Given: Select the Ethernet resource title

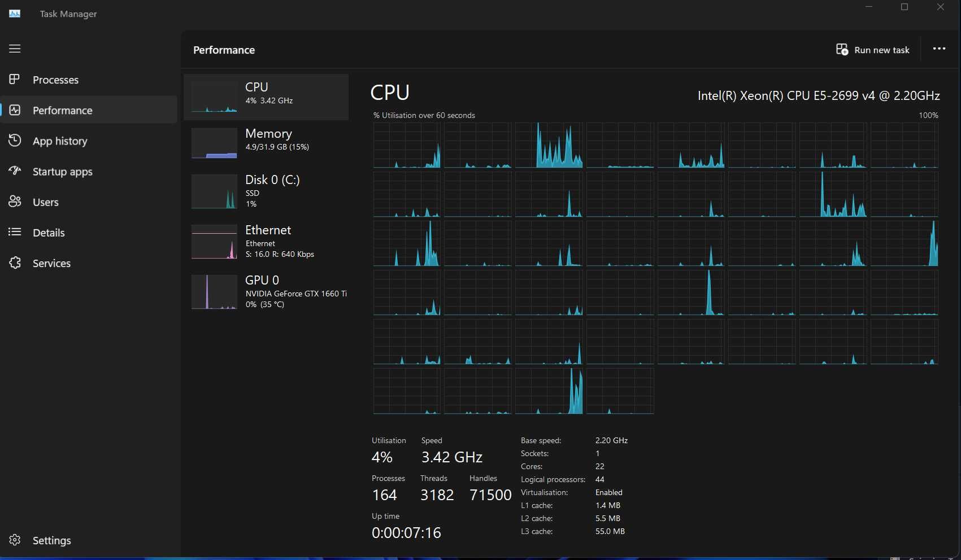Looking at the screenshot, I should (x=268, y=230).
